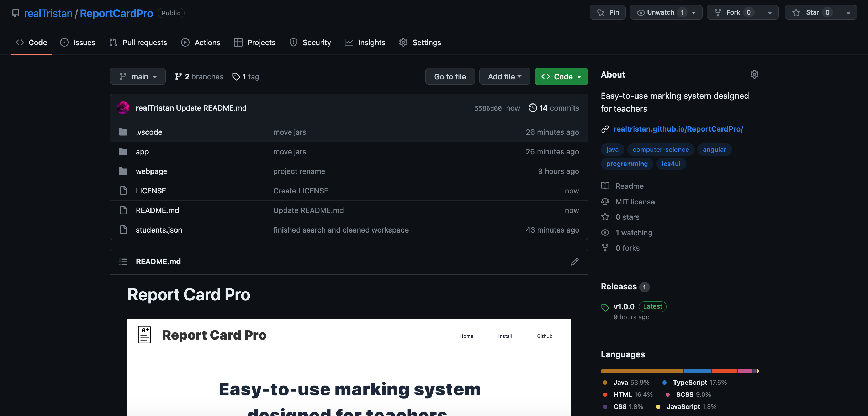Expand the green Code dropdown
868x416 pixels.
click(x=561, y=76)
